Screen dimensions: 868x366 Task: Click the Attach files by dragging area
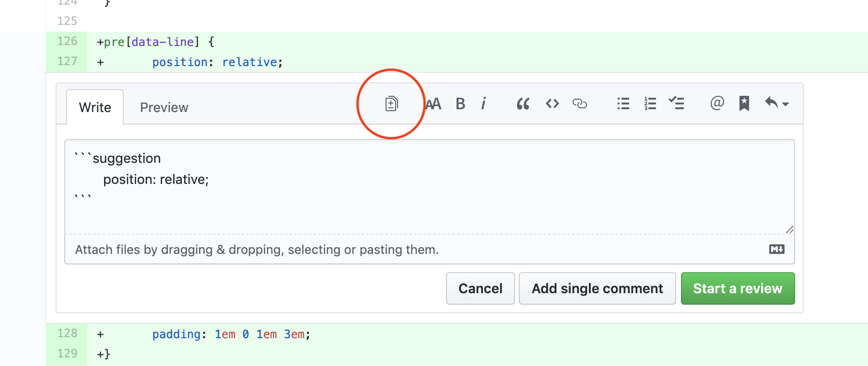(430, 250)
